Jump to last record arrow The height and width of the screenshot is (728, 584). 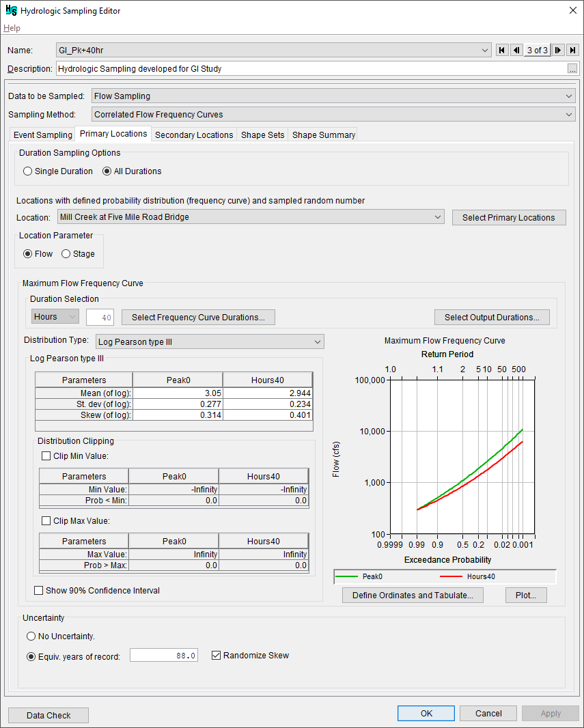[572, 50]
